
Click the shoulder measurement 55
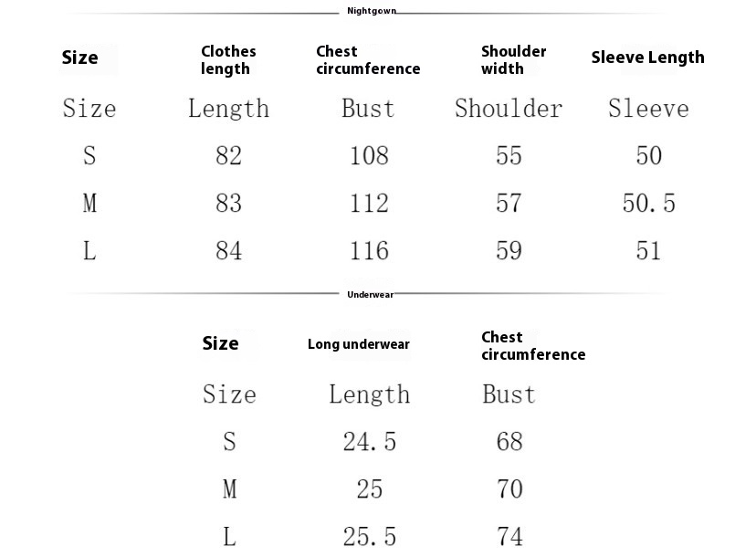click(509, 155)
